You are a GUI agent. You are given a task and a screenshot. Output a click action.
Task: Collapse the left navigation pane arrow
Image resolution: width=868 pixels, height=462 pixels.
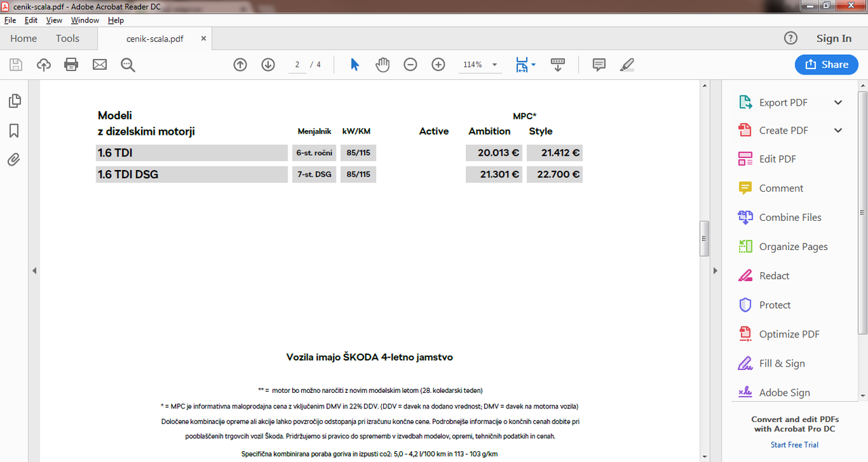tap(34, 271)
